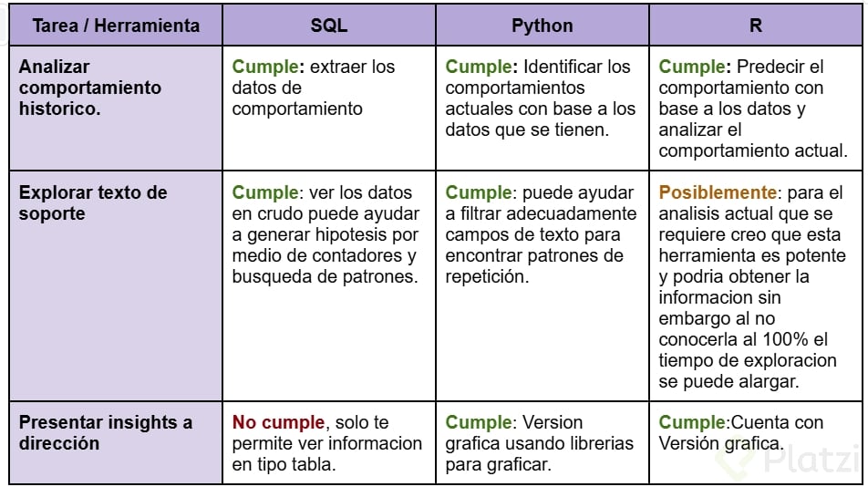
Task: Click the "Explorar texto de soporte" row label
Action: 93,202
